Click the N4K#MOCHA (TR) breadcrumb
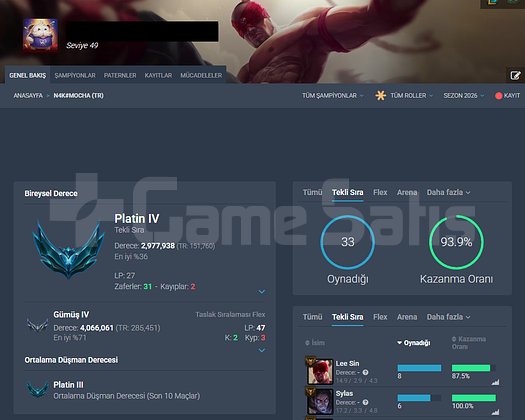Image resolution: width=525 pixels, height=420 pixels. [x=78, y=95]
